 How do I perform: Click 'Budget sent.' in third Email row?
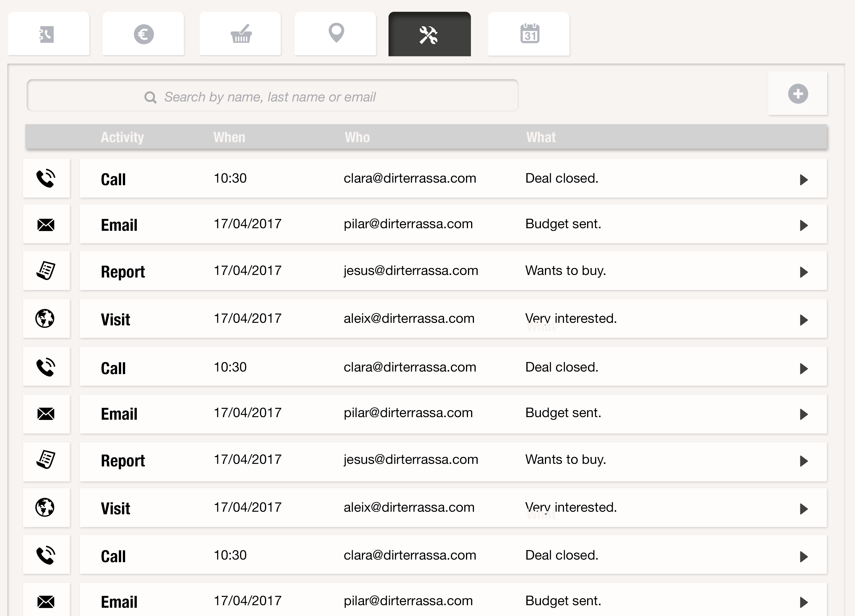point(563,601)
